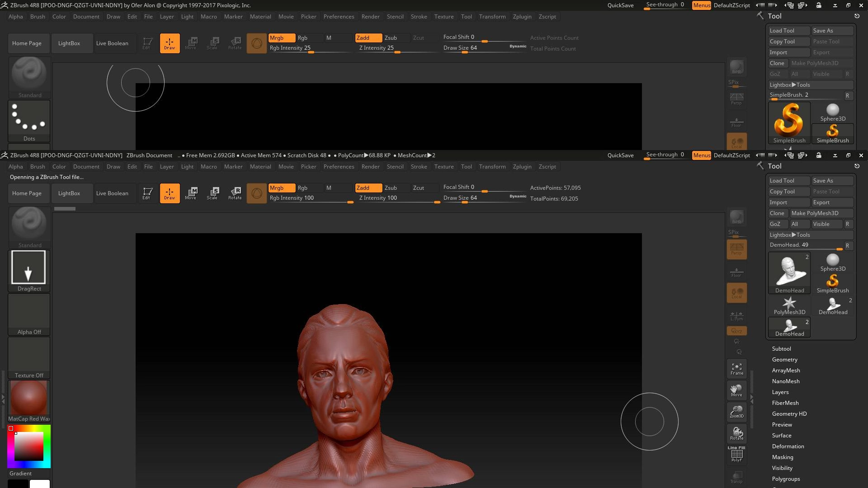Open the MatCap Red Wax material selector
This screenshot has height=488, width=868.
click(29, 401)
